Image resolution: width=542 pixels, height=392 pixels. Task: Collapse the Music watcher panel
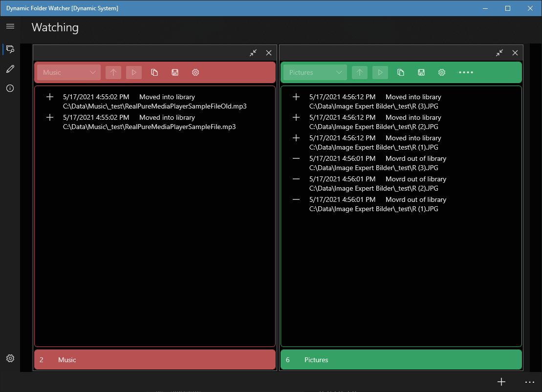pyautogui.click(x=253, y=53)
